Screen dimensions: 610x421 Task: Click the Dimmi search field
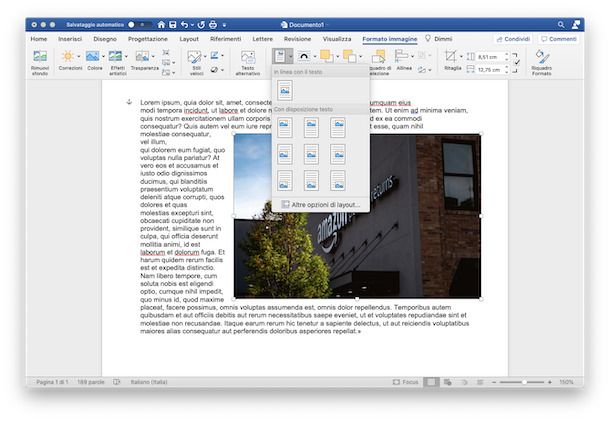pyautogui.click(x=439, y=39)
